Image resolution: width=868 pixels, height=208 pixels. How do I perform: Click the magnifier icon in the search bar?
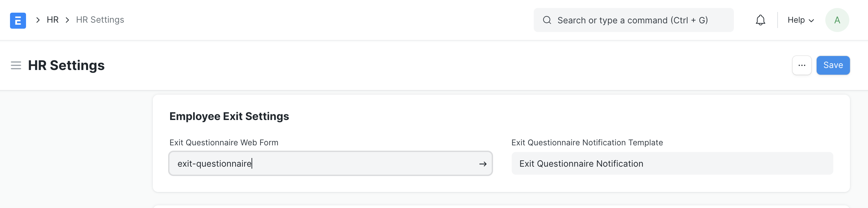(x=547, y=20)
